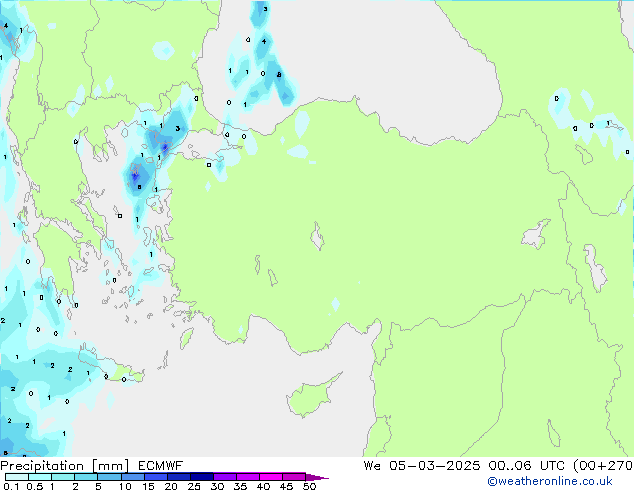Click the '(00+270' forecast offset text
Viewport: 634px width, 490px height.
click(603, 466)
